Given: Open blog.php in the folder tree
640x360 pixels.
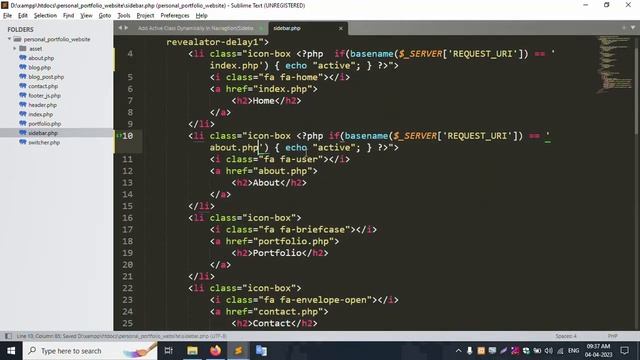Looking at the screenshot, I should point(40,67).
